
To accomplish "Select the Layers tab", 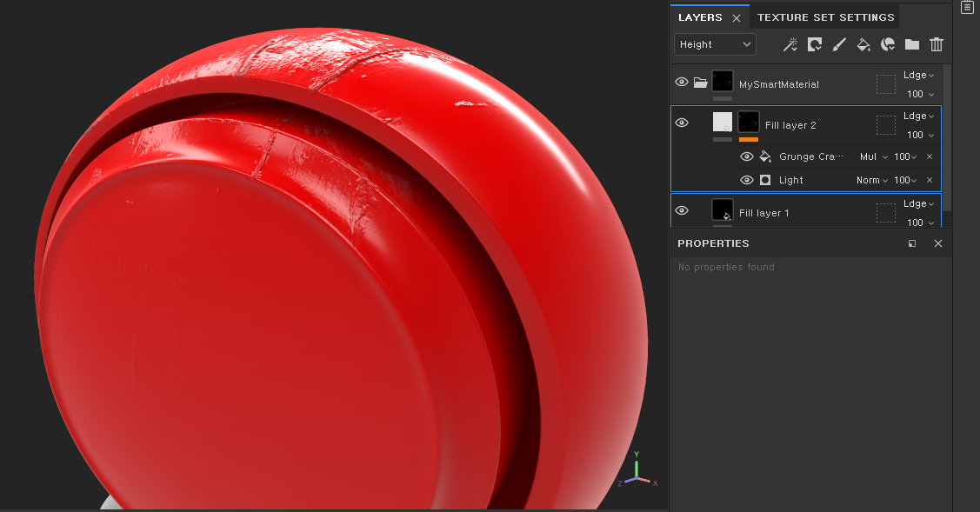I will coord(700,17).
